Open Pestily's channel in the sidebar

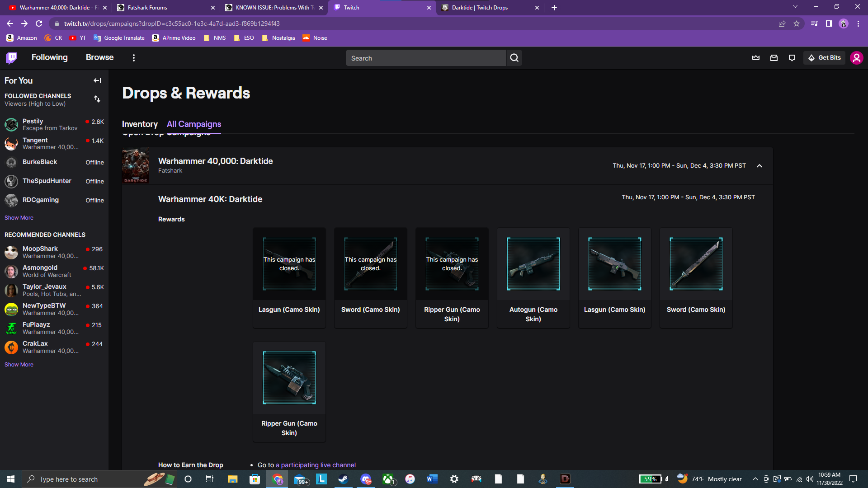pos(54,124)
